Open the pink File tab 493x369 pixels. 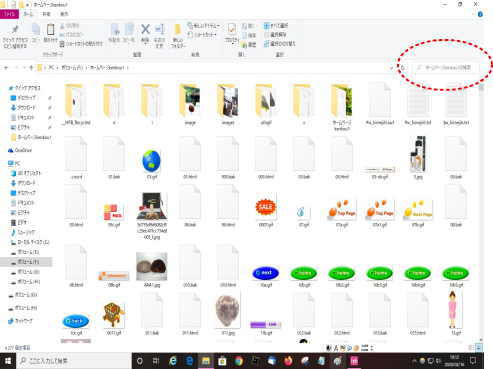9,14
